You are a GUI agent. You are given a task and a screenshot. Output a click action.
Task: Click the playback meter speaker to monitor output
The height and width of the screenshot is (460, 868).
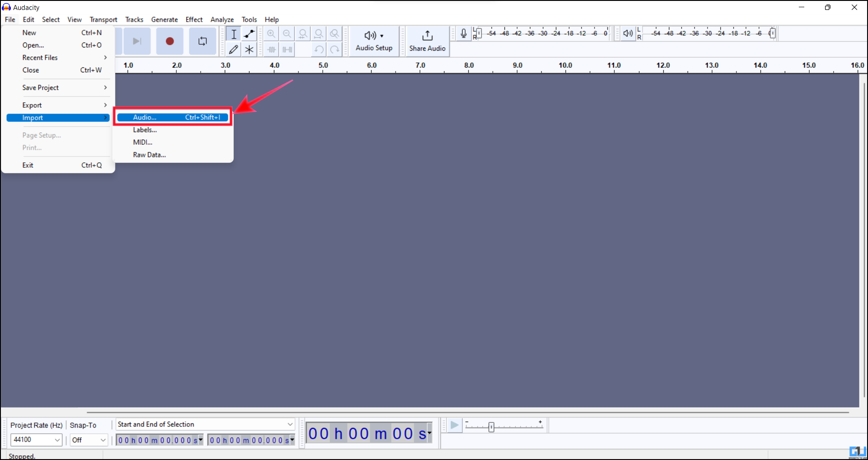(x=628, y=33)
